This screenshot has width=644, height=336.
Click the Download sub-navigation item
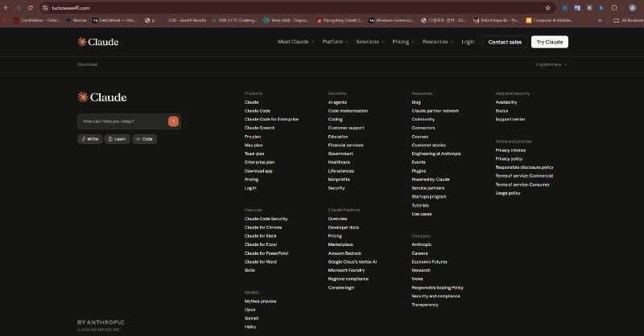tap(87, 64)
